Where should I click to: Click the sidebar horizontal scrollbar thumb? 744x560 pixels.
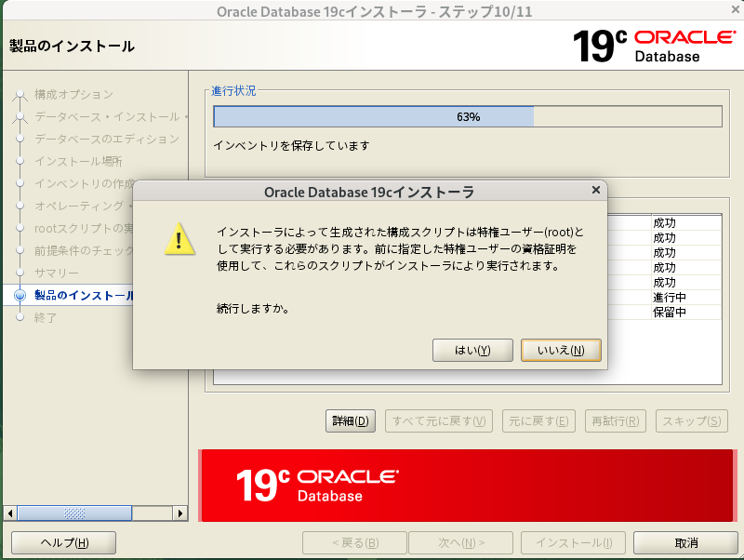pos(74,513)
